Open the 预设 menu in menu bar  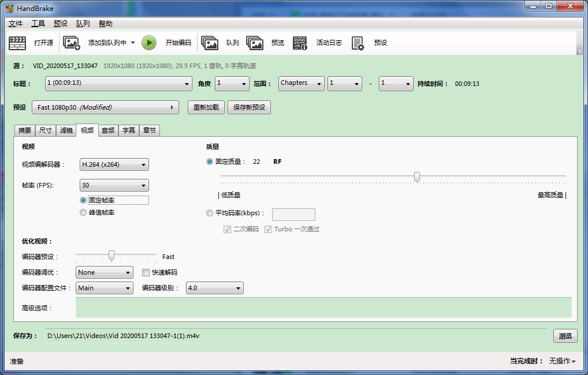pyautogui.click(x=61, y=24)
